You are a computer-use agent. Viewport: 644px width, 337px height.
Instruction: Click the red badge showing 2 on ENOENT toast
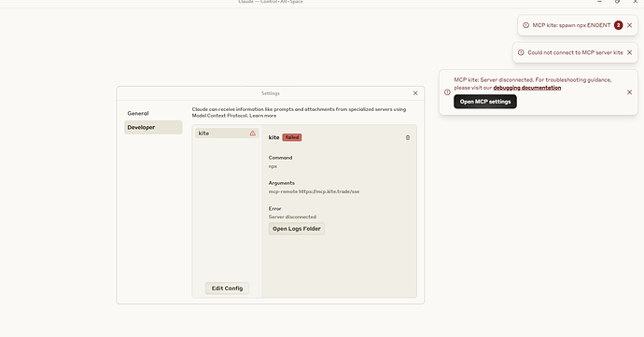click(618, 25)
